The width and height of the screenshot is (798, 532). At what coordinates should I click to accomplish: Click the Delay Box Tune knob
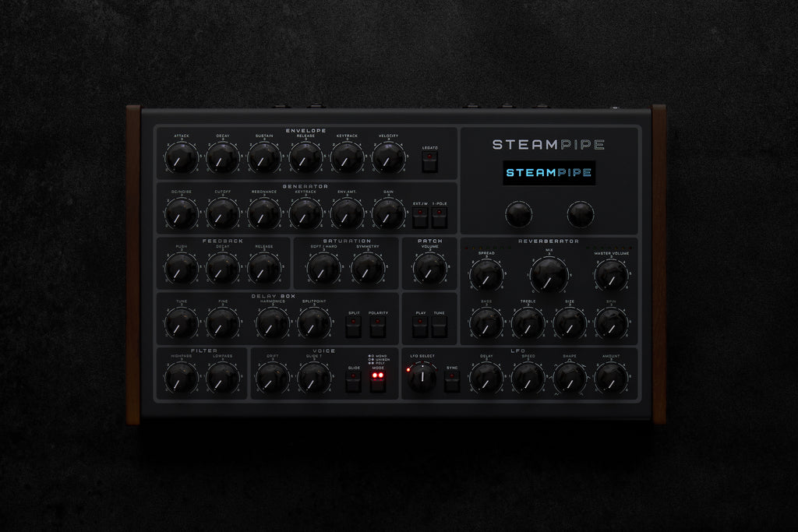click(181, 323)
